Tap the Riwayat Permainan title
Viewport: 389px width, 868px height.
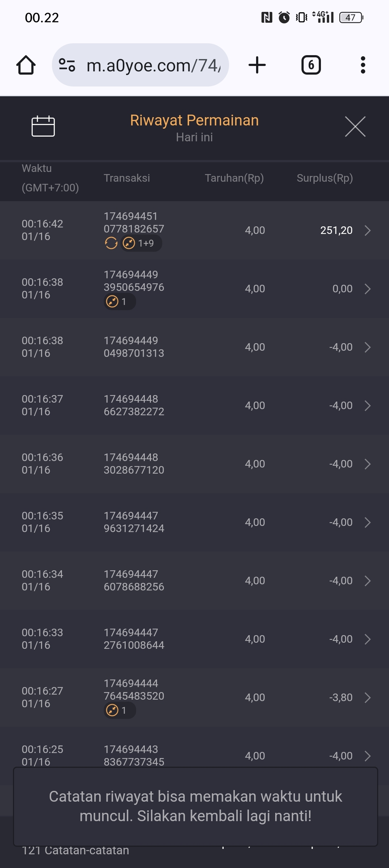coord(194,120)
